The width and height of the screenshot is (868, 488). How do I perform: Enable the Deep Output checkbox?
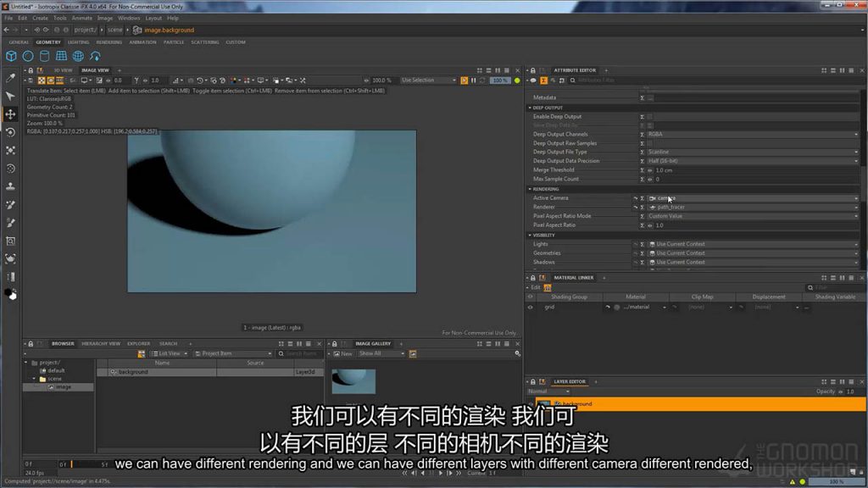point(650,116)
